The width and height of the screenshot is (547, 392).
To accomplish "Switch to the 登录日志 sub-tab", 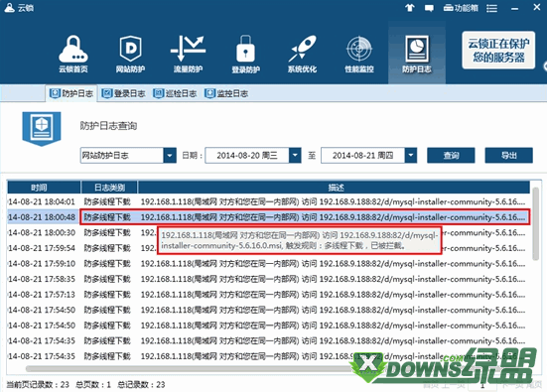I will coord(123,93).
